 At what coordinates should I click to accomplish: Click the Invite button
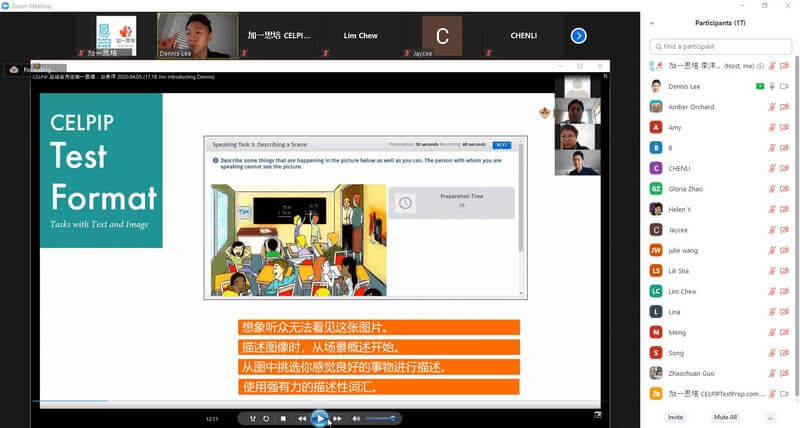pyautogui.click(x=675, y=417)
